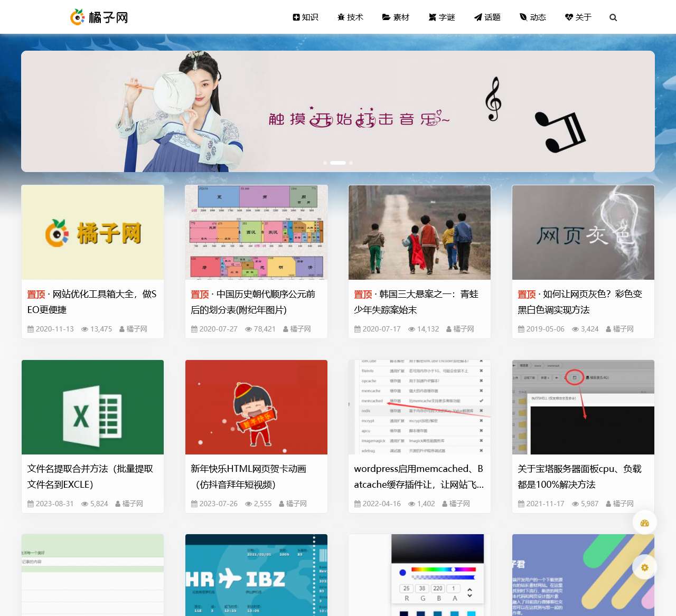Select the active middle carousel indicator
The width and height of the screenshot is (676, 616).
click(338, 163)
